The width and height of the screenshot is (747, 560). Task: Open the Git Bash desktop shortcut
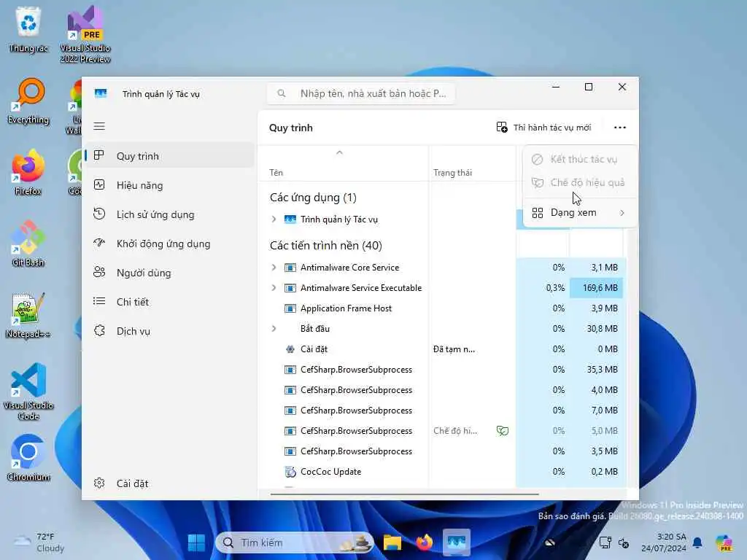28,244
